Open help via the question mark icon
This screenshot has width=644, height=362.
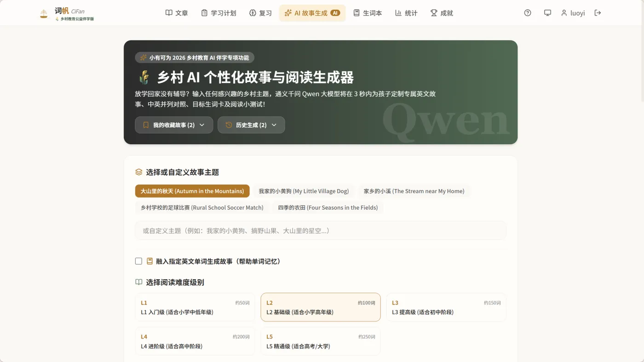coord(528,13)
